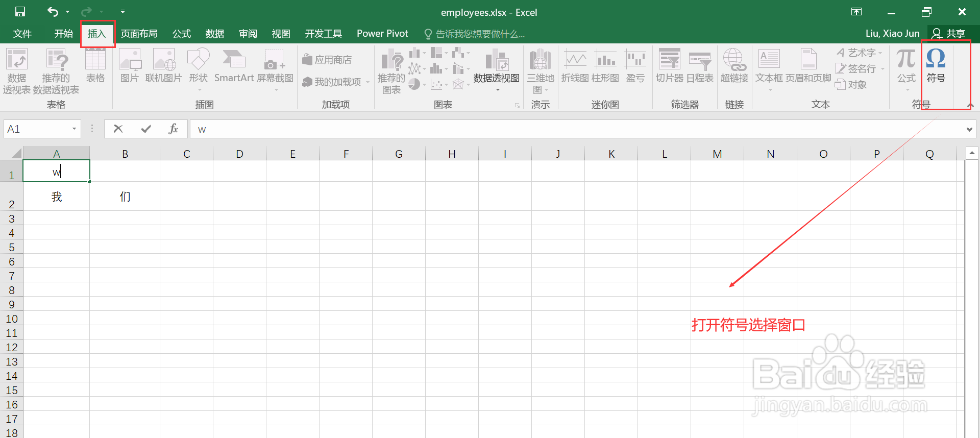Screen dimensions: 980x438
Task: Click the 三维地图 3D map icon
Action: pyautogui.click(x=541, y=70)
